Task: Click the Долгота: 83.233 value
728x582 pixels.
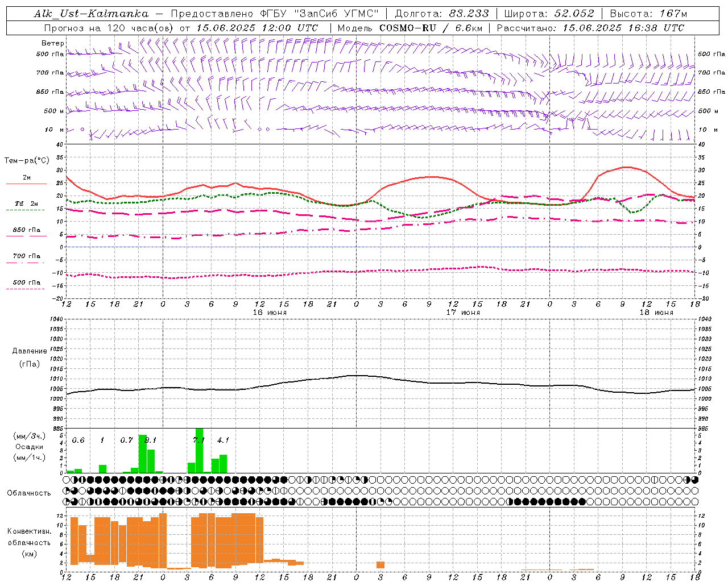Action: click(x=441, y=14)
